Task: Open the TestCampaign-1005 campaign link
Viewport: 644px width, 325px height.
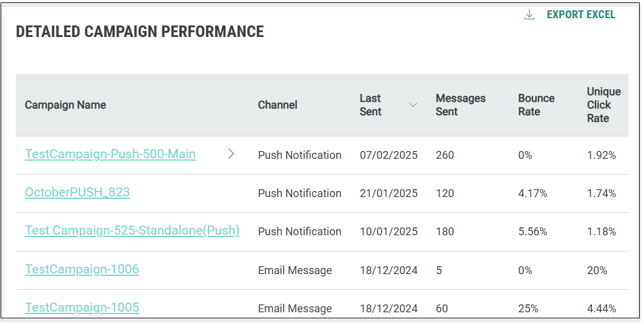Action: point(82,307)
